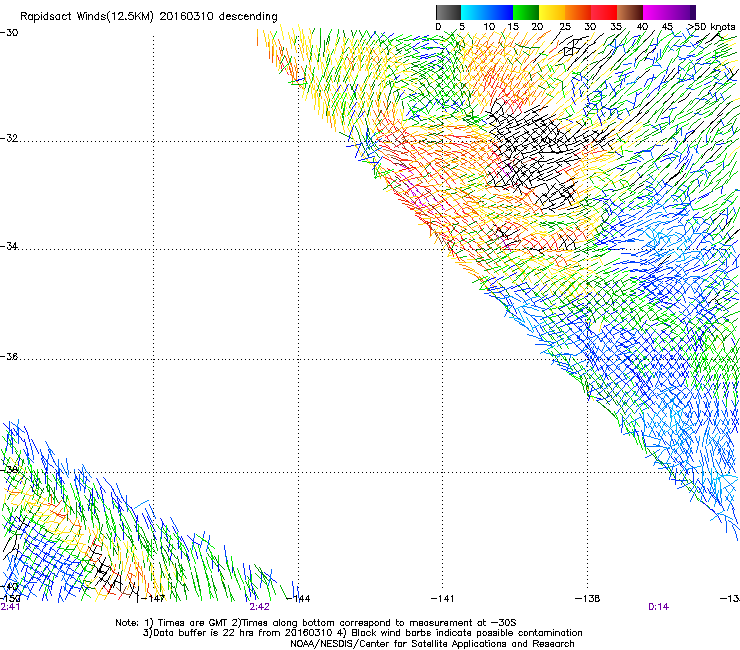Click the -34 latitude axis label

point(9,246)
